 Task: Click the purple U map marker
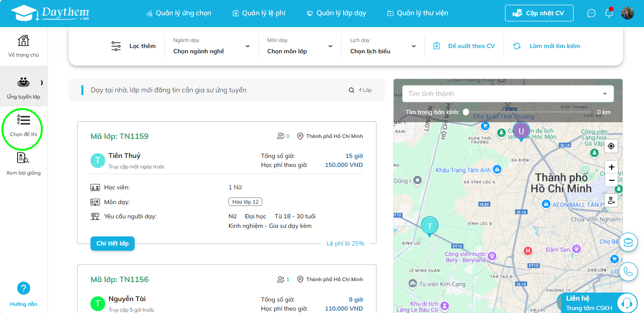pos(521,132)
